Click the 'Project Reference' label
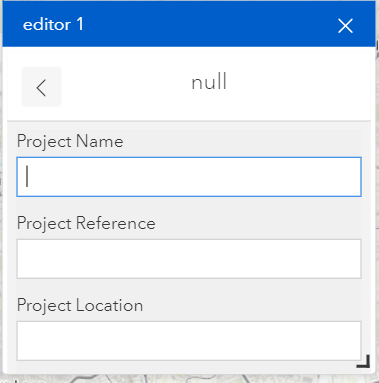This screenshot has height=383, width=379. 86,223
